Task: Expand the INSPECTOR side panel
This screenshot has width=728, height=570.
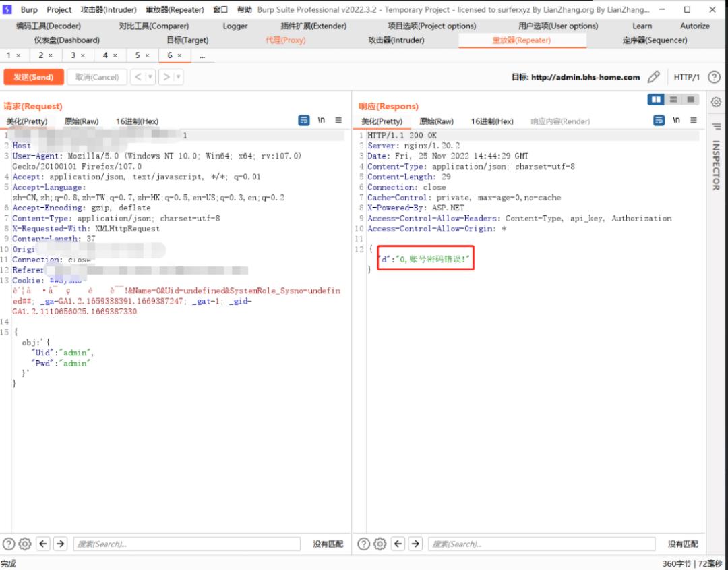Action: (x=716, y=165)
